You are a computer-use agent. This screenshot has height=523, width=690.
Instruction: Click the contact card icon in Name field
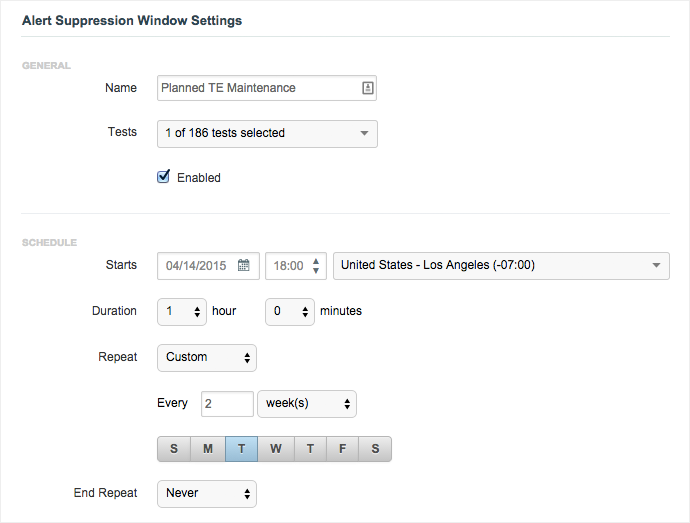coord(367,88)
